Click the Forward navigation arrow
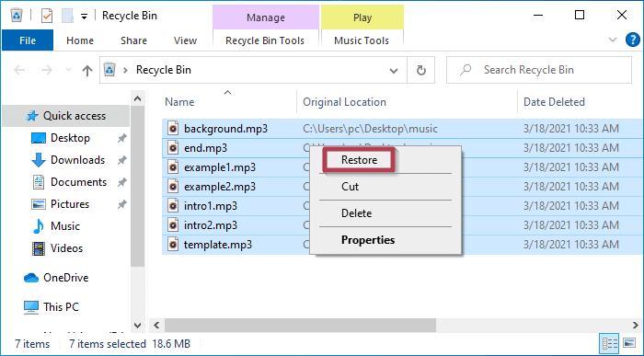The image size is (644, 356). (x=46, y=70)
